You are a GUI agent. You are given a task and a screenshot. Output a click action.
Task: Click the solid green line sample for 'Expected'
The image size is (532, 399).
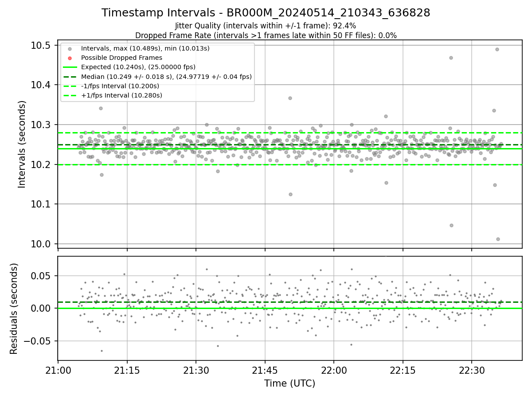[70, 67]
